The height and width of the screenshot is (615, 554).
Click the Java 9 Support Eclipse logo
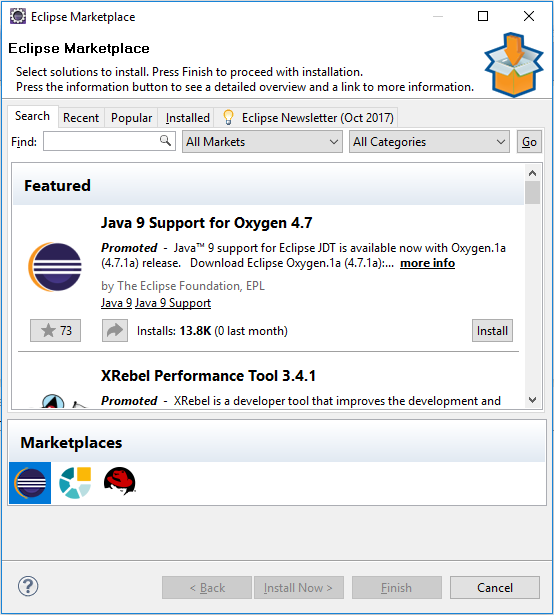tap(55, 267)
